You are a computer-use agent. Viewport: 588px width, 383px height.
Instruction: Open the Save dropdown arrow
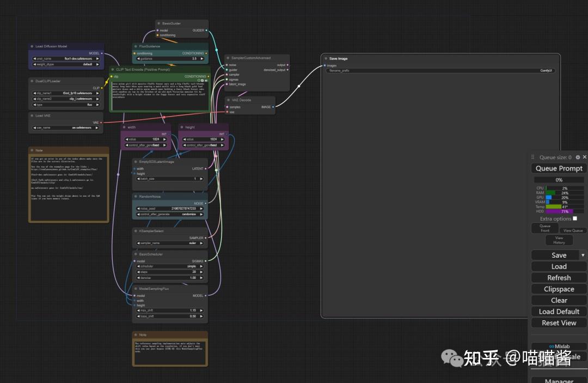(583, 255)
